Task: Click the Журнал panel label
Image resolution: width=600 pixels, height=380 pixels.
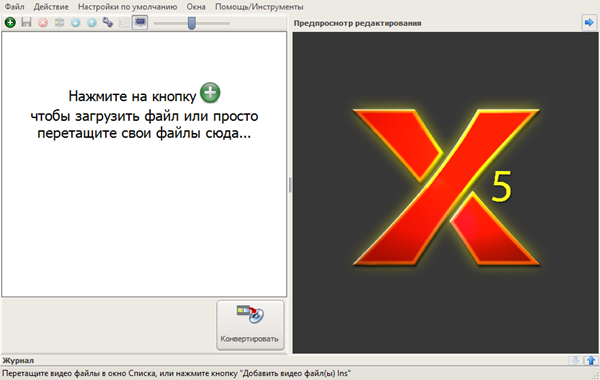Action: [x=18, y=360]
